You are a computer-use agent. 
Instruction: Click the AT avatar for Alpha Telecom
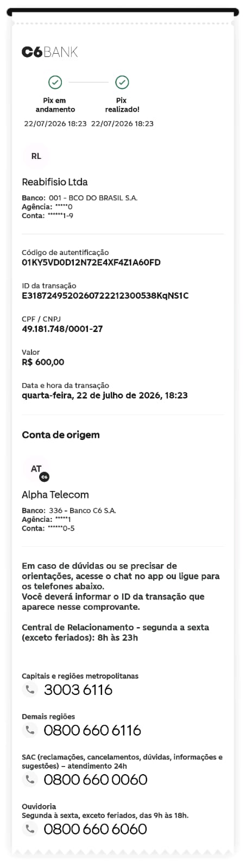click(36, 469)
